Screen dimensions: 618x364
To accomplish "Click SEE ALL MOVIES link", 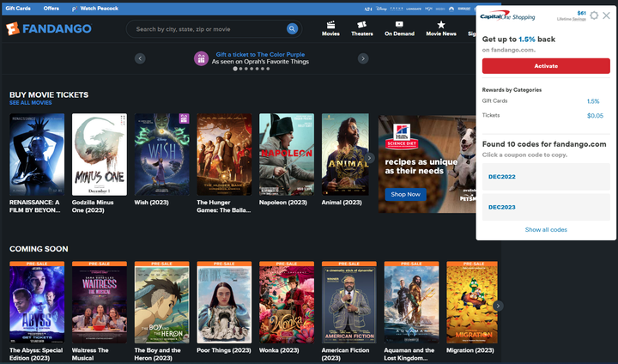I will pos(31,102).
